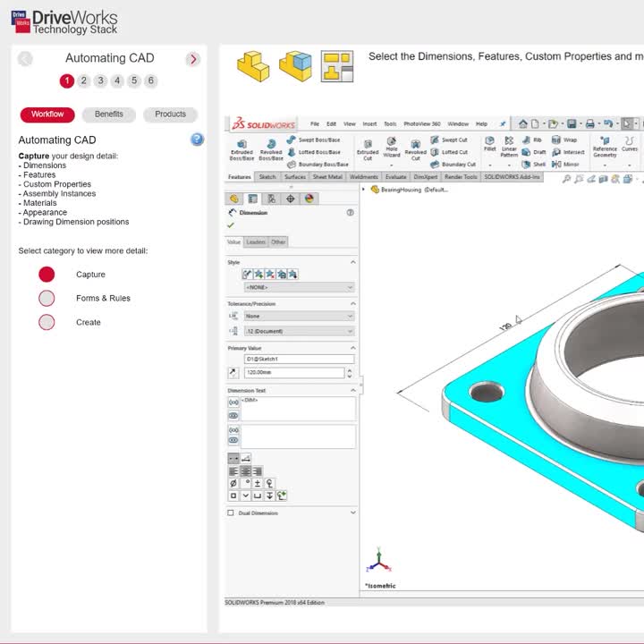Click the SolidWorks Home icon
This screenshot has width=644, height=644.
[x=523, y=123]
